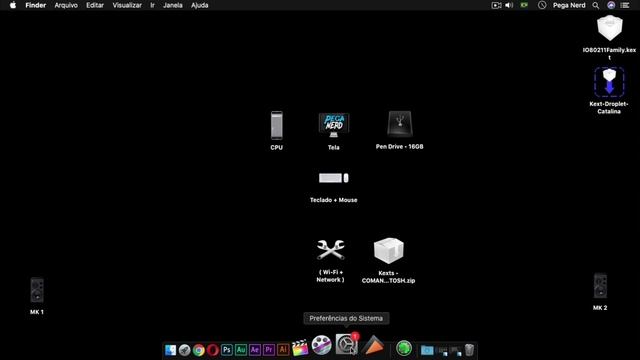The width and height of the screenshot is (640, 360).
Task: Click the clock-shaped status icon in menu bar
Action: click(542, 5)
